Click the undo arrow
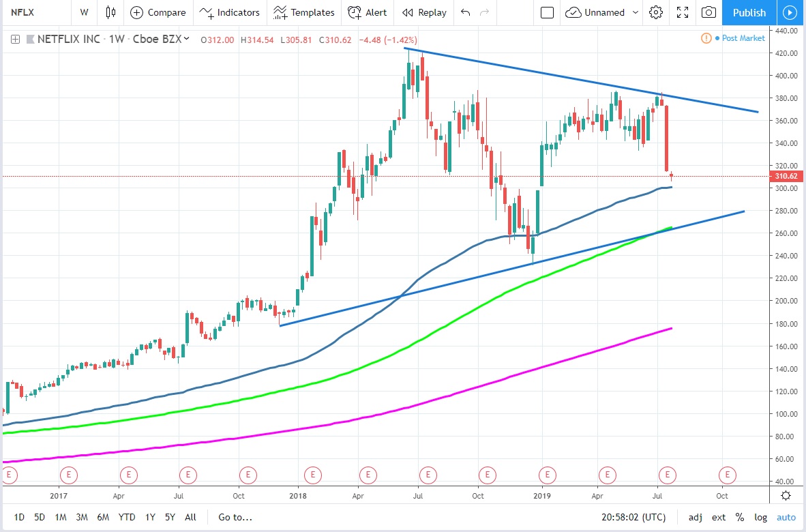 pyautogui.click(x=466, y=12)
